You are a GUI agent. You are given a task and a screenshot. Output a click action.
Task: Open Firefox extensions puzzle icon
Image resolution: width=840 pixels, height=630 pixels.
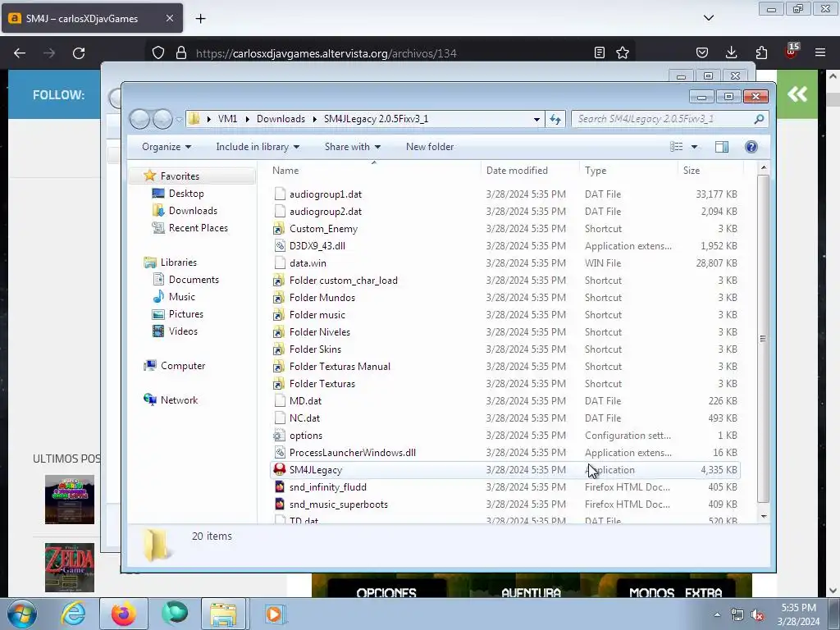761,52
